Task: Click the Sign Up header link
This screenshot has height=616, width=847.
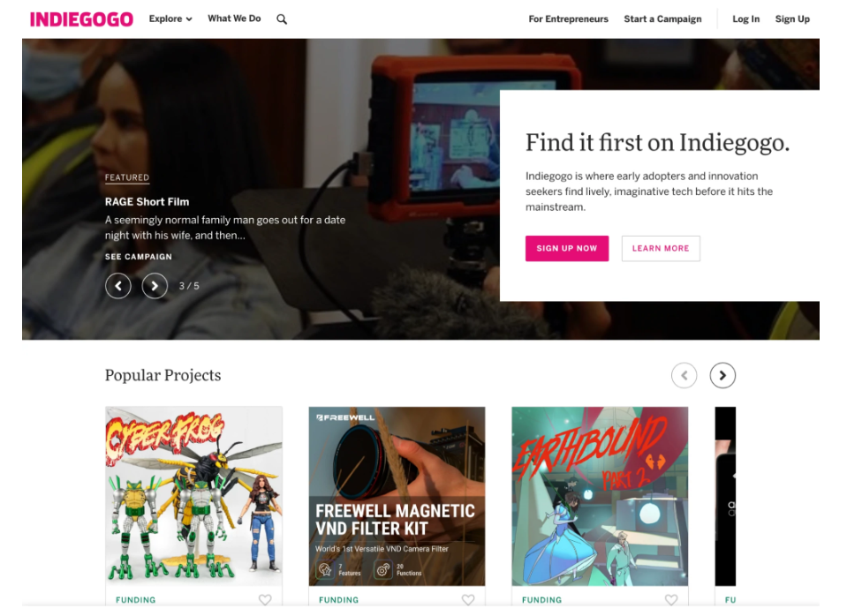Action: pyautogui.click(x=792, y=19)
